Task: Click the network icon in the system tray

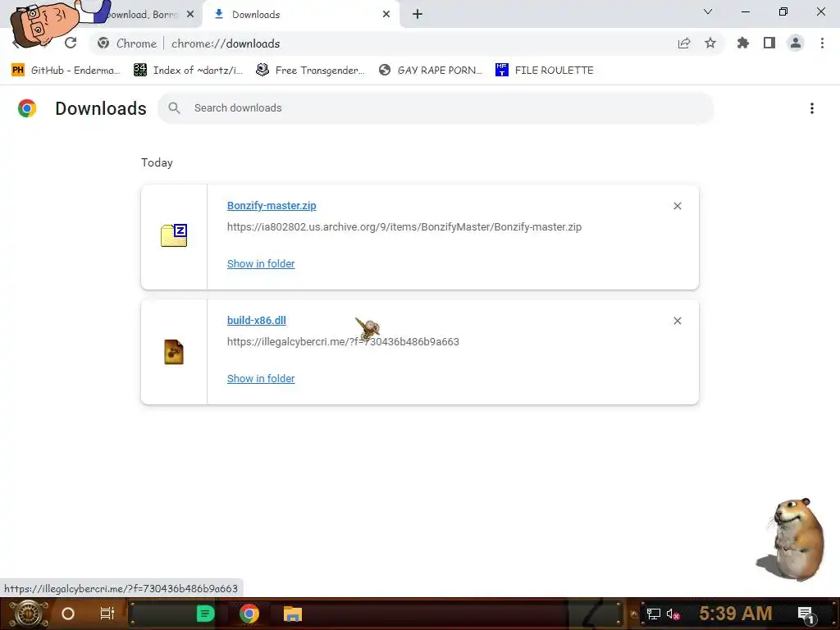Action: pos(654,614)
